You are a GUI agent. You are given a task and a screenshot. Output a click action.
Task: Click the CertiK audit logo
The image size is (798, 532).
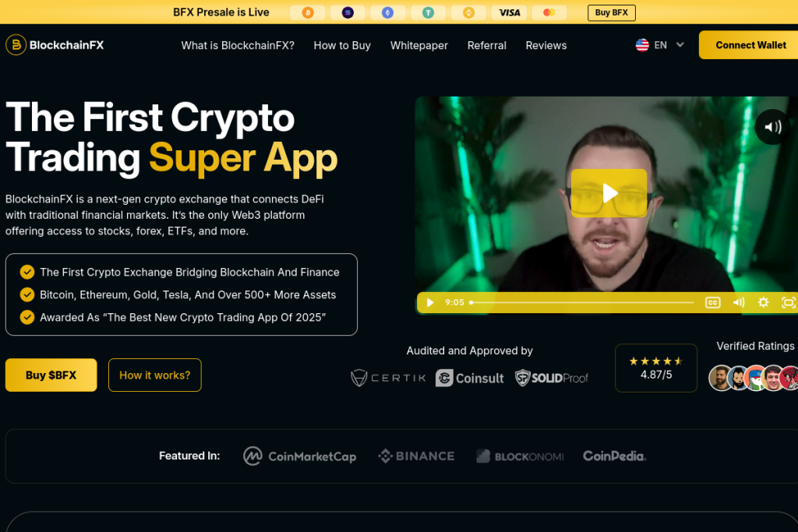coord(388,378)
